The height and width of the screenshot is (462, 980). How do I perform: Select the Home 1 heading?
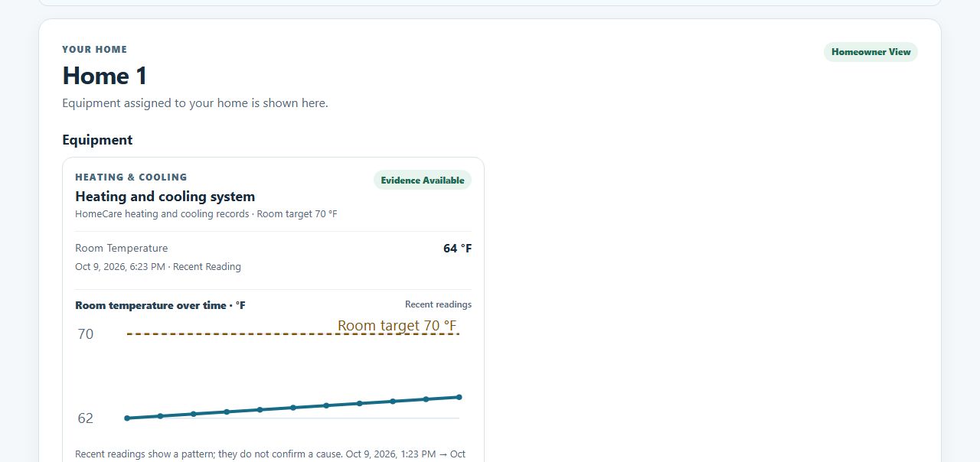105,76
